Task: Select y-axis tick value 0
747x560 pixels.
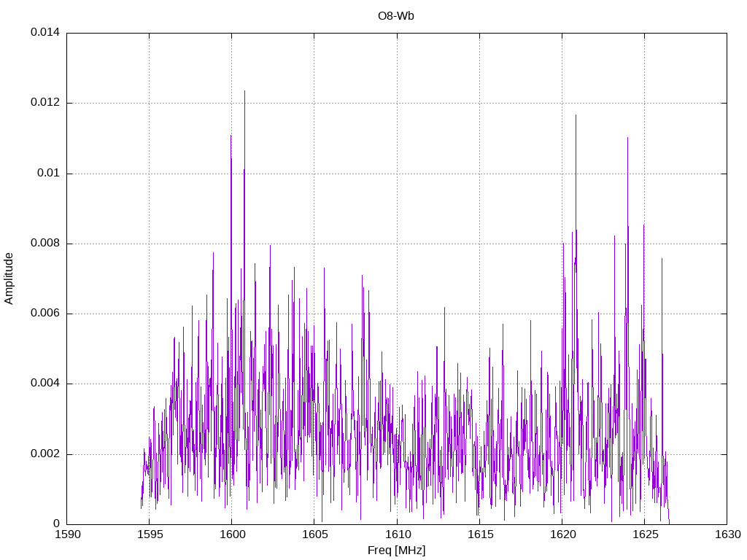Action: point(57,524)
